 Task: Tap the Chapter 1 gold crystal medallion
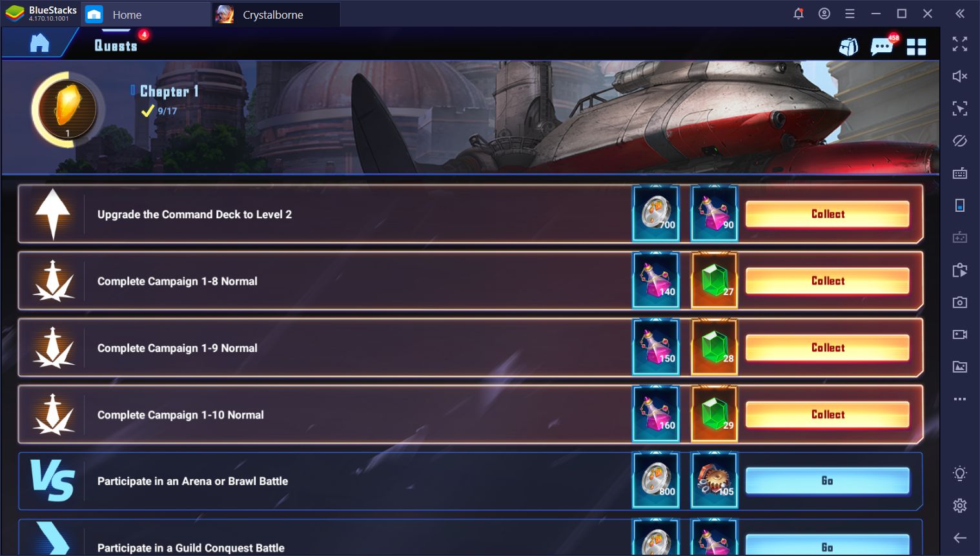point(67,109)
